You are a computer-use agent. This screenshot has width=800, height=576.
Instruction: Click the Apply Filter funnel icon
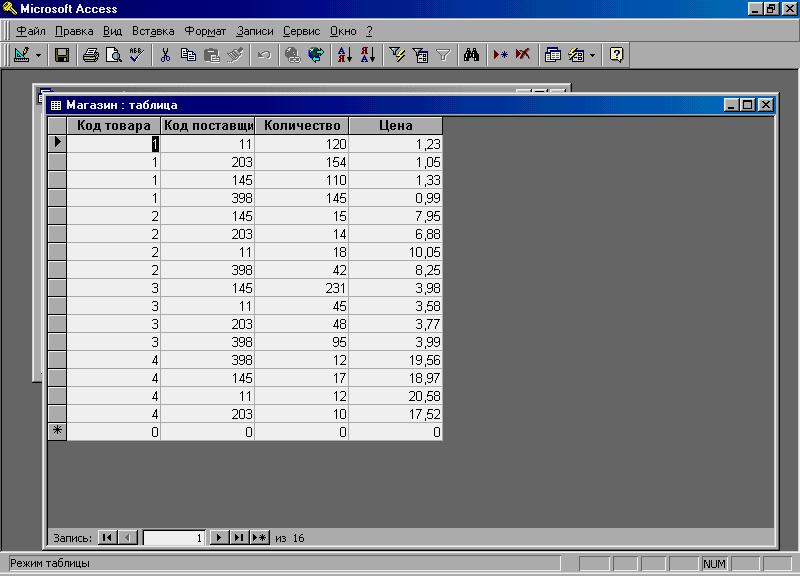443,55
